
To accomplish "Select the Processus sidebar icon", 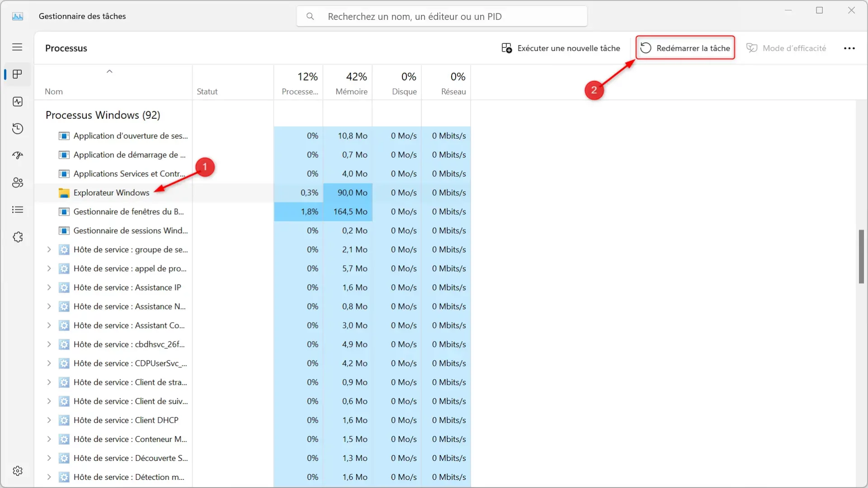I will pos(17,74).
